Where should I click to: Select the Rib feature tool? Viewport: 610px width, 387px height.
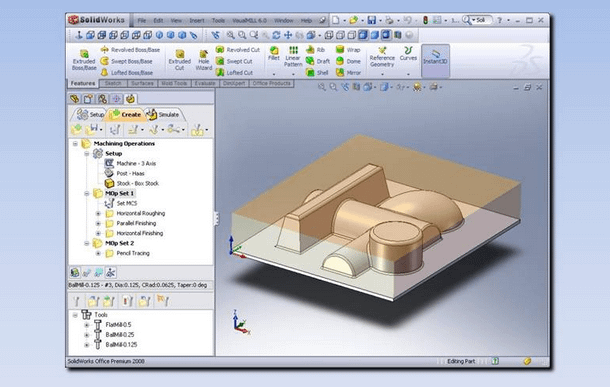(315, 50)
